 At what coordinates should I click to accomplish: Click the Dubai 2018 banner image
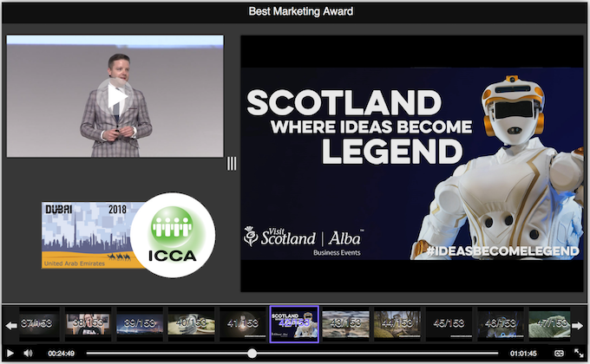pos(87,235)
